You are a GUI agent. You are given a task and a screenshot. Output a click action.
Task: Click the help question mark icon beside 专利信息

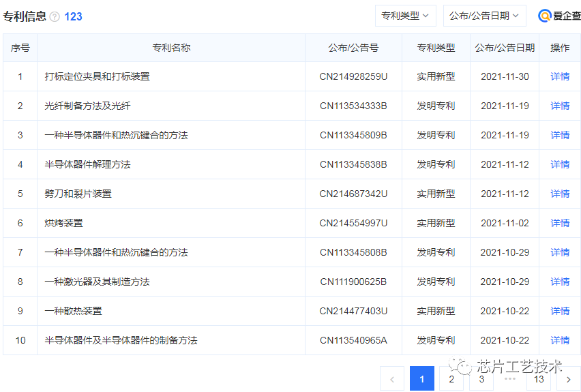click(55, 17)
